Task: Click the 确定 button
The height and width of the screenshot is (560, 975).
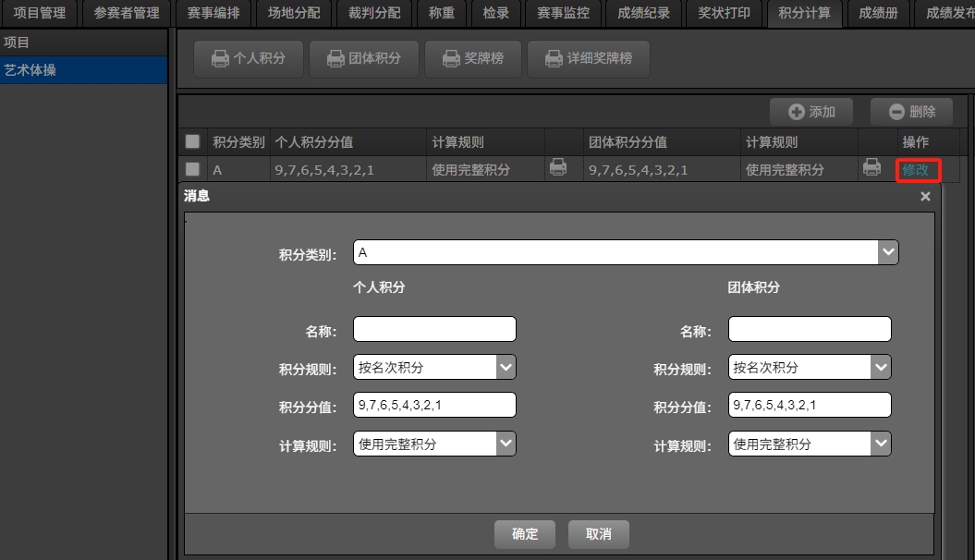Action: coord(525,534)
